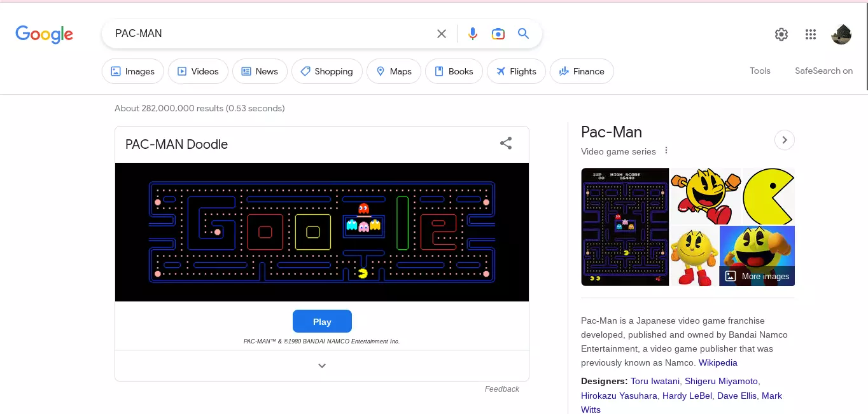Open the Wikipedia link
The image size is (868, 414).
[x=718, y=362]
